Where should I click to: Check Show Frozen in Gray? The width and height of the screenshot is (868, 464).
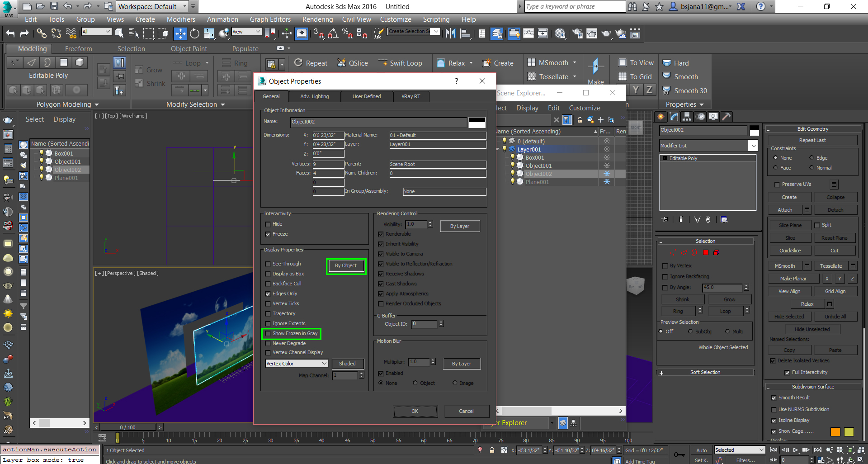point(268,334)
